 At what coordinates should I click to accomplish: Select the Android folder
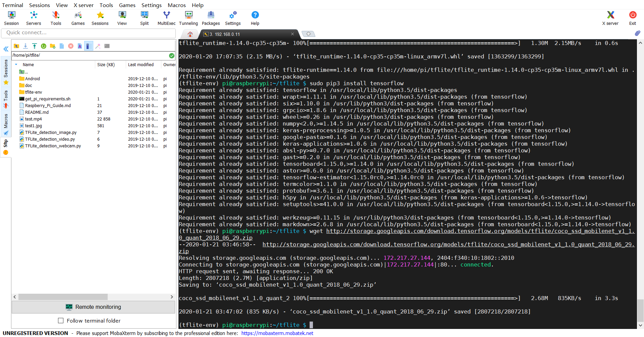coord(33,79)
